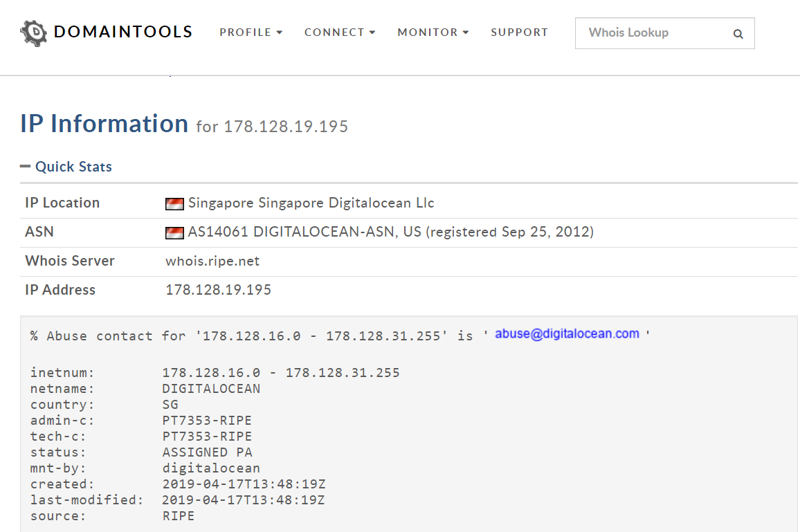Open the abuse@digitalocean.com email link
This screenshot has width=800, height=532.
click(x=567, y=334)
